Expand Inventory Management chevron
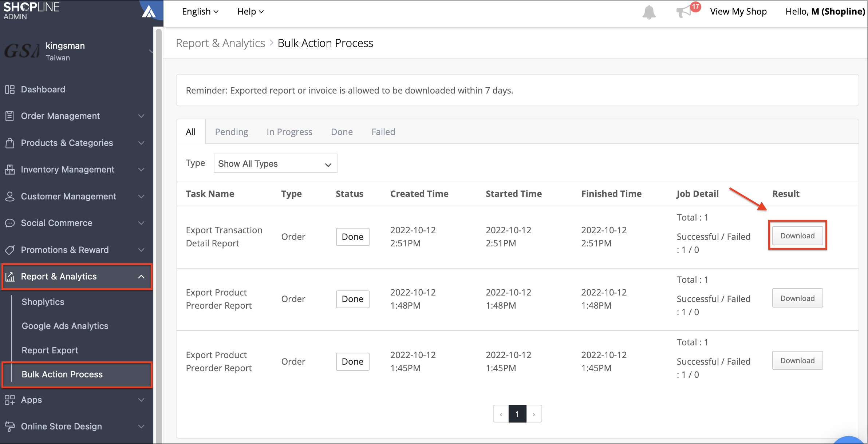The height and width of the screenshot is (444, 868). (141, 170)
